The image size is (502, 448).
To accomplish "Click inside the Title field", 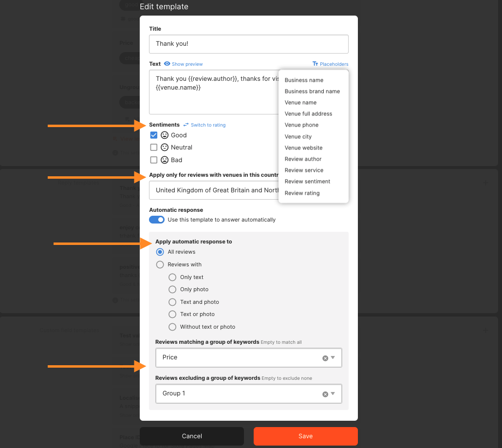I will [248, 44].
